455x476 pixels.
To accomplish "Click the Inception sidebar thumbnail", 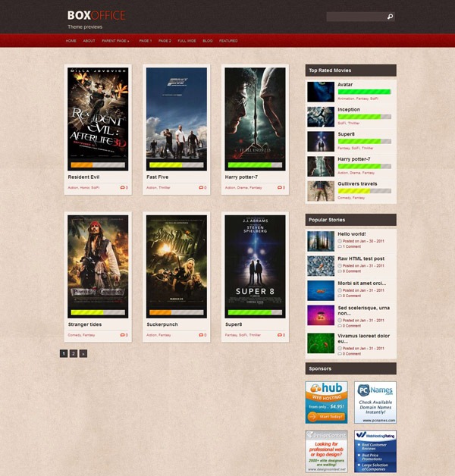I will coord(321,117).
